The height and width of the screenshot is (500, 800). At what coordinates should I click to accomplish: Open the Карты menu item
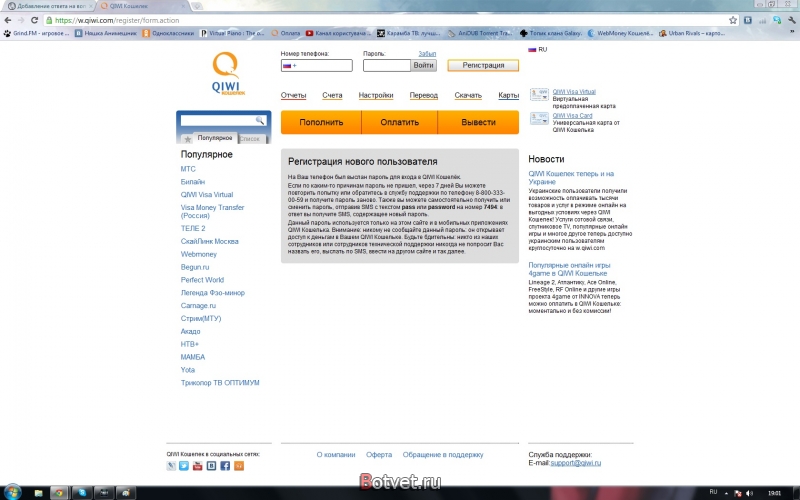point(508,95)
